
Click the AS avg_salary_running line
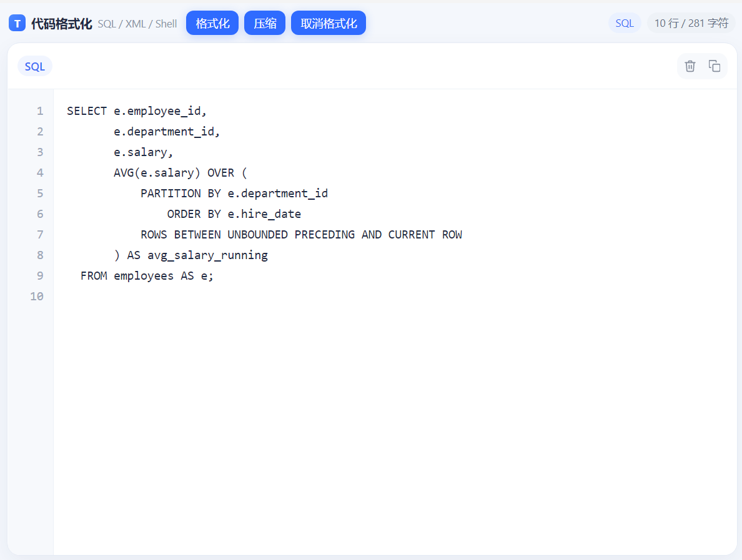[190, 255]
